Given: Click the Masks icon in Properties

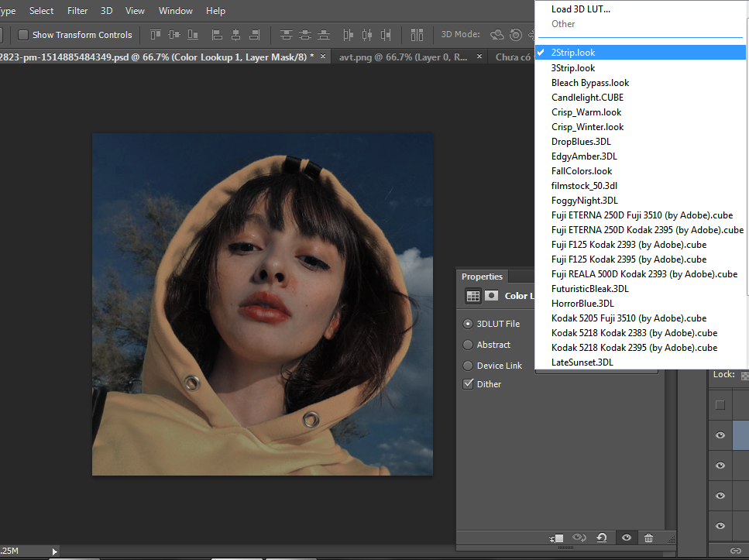Looking at the screenshot, I should coord(491,296).
